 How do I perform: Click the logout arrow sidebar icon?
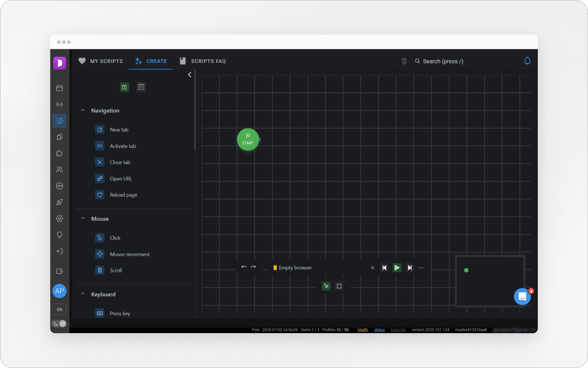(x=60, y=251)
